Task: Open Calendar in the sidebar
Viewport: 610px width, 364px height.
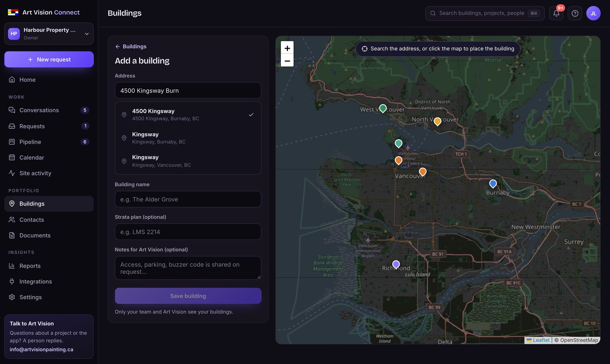Action: (49, 157)
